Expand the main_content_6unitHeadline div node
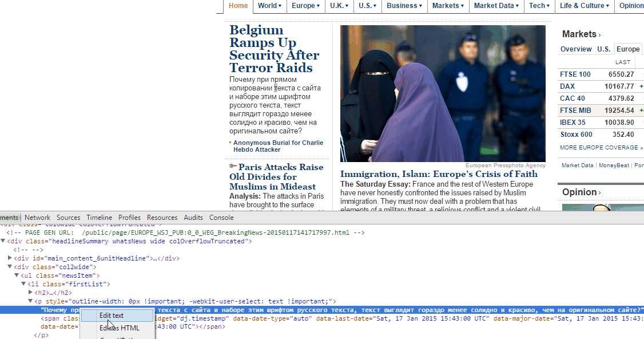The image size is (644, 339). pyautogui.click(x=10, y=258)
